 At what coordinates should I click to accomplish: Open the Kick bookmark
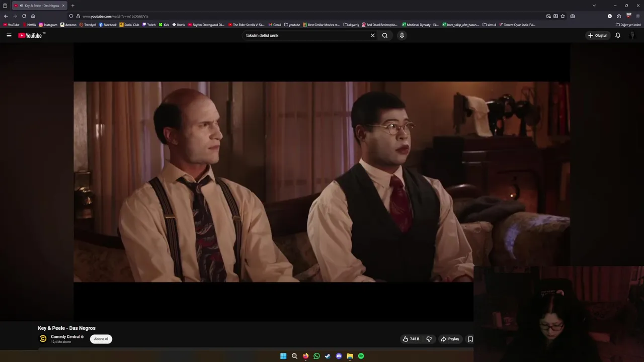click(164, 25)
